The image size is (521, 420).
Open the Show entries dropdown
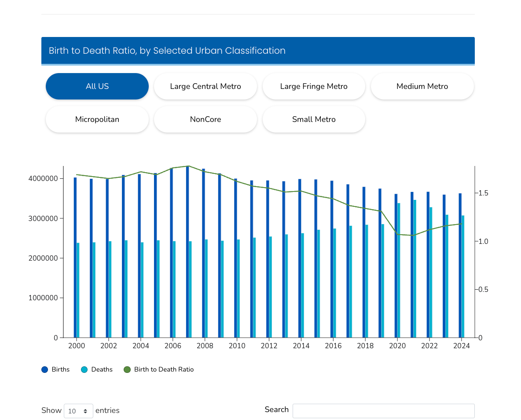78,411
